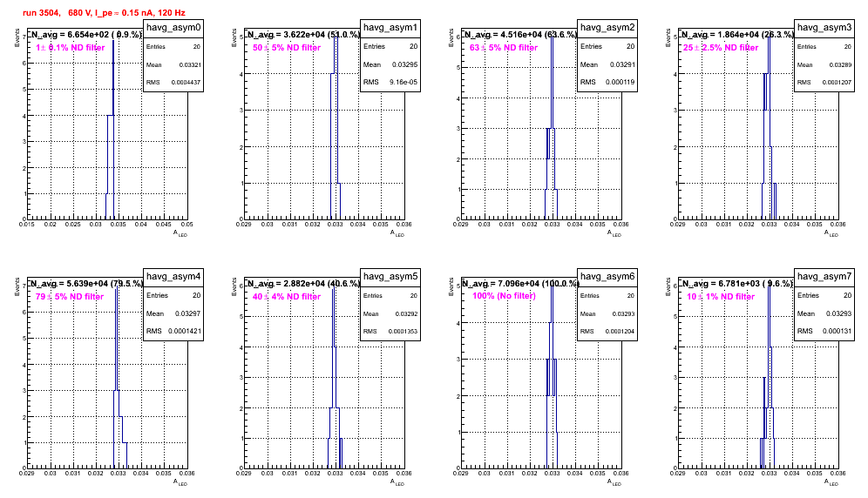Screen dimensions: 868x498
Task: Click N_avg = 2.882e+04 text in asym5
Action: tap(303, 283)
